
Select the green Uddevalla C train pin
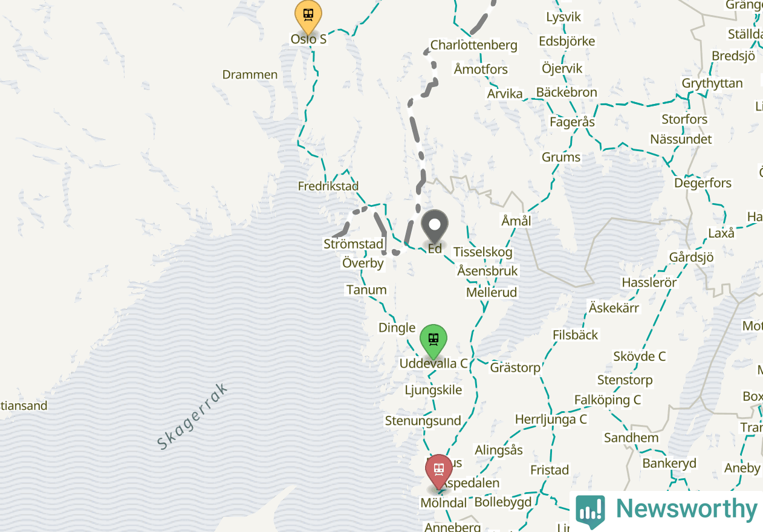coord(433,341)
